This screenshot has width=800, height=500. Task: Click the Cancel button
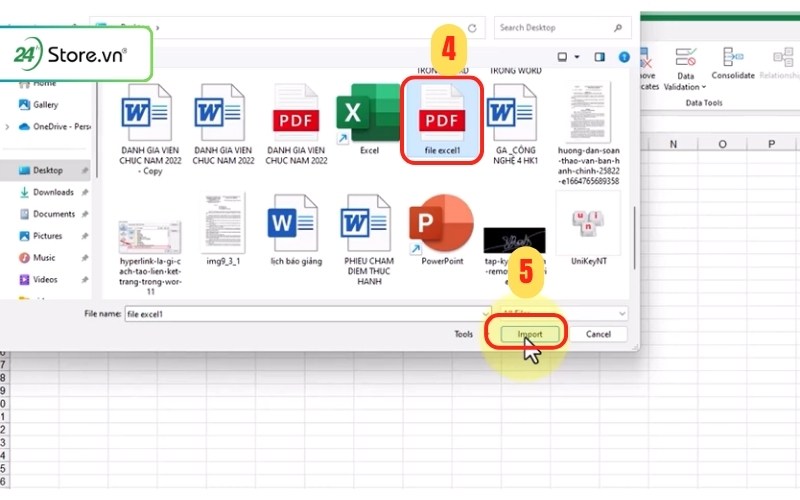pyautogui.click(x=598, y=334)
